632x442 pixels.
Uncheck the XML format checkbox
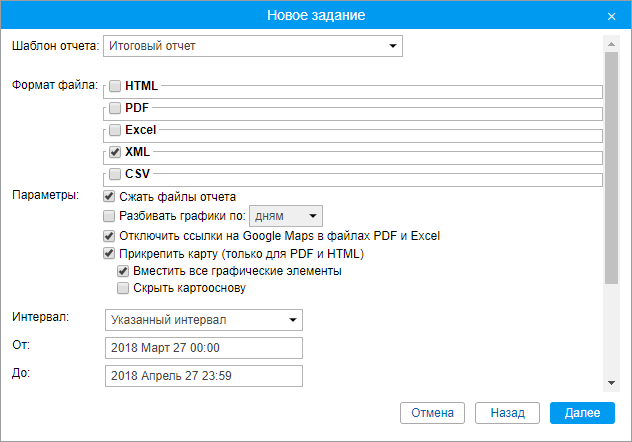tap(115, 152)
